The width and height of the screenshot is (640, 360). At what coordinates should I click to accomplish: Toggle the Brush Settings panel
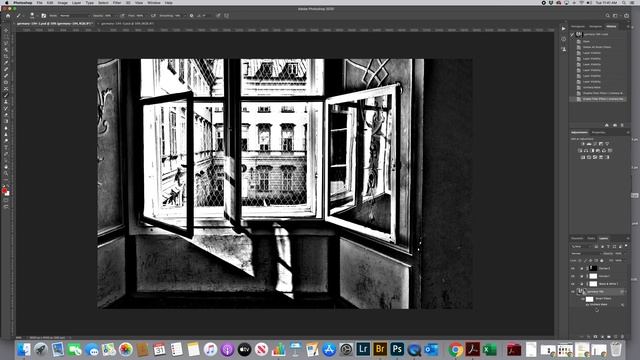[x=44, y=16]
